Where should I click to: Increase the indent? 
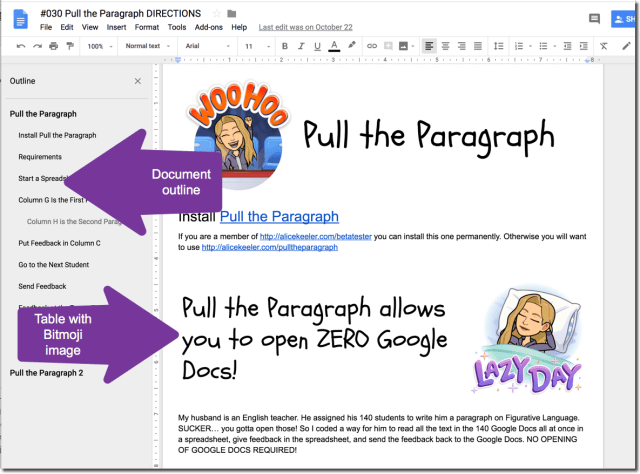coord(584,46)
